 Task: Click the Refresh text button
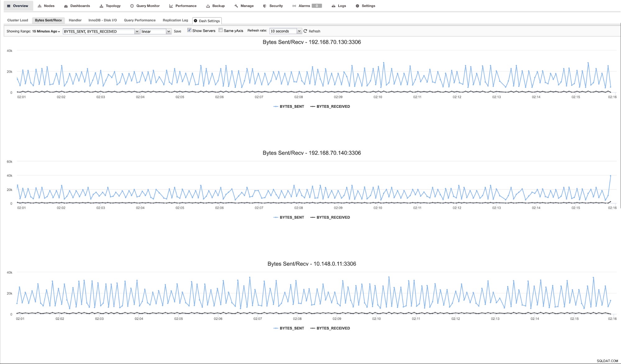pos(314,31)
